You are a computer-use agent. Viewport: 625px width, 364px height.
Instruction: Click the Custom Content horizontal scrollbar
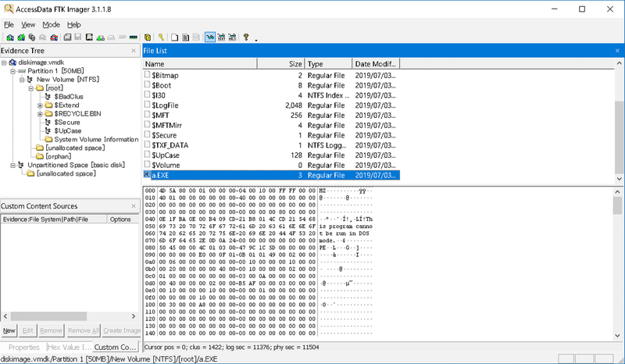pyautogui.click(x=48, y=316)
